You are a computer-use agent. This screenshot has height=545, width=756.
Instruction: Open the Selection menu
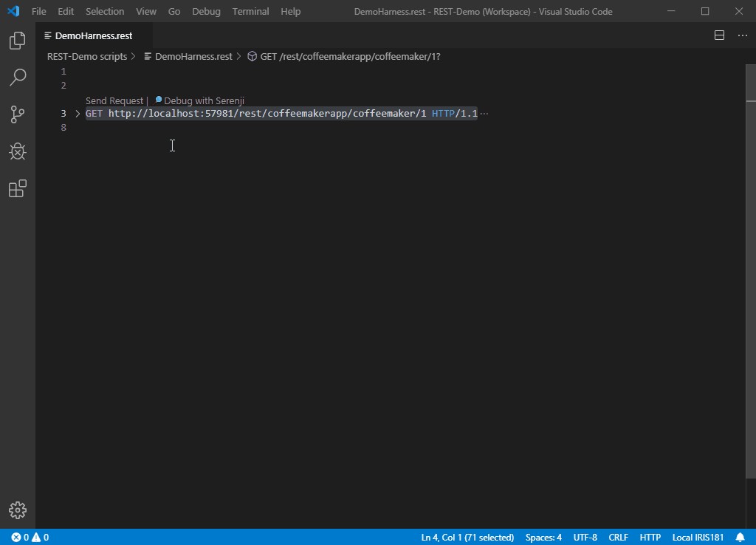pyautogui.click(x=105, y=11)
